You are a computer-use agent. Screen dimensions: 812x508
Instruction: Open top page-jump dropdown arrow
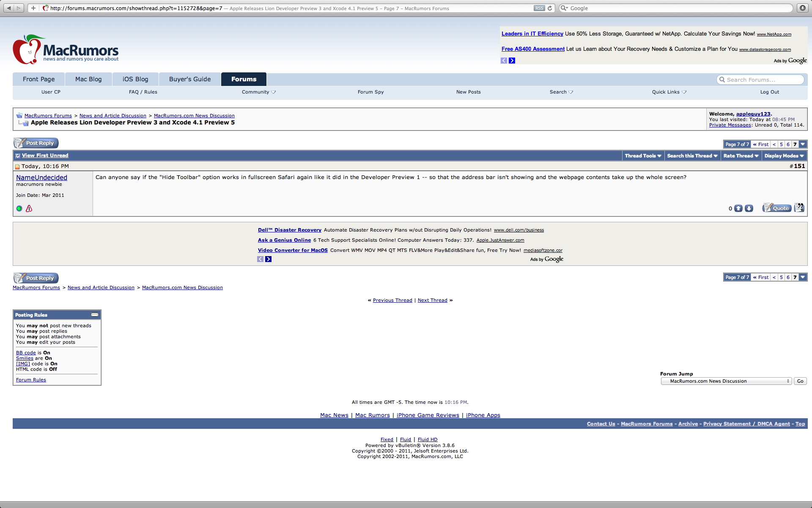pyautogui.click(x=803, y=144)
